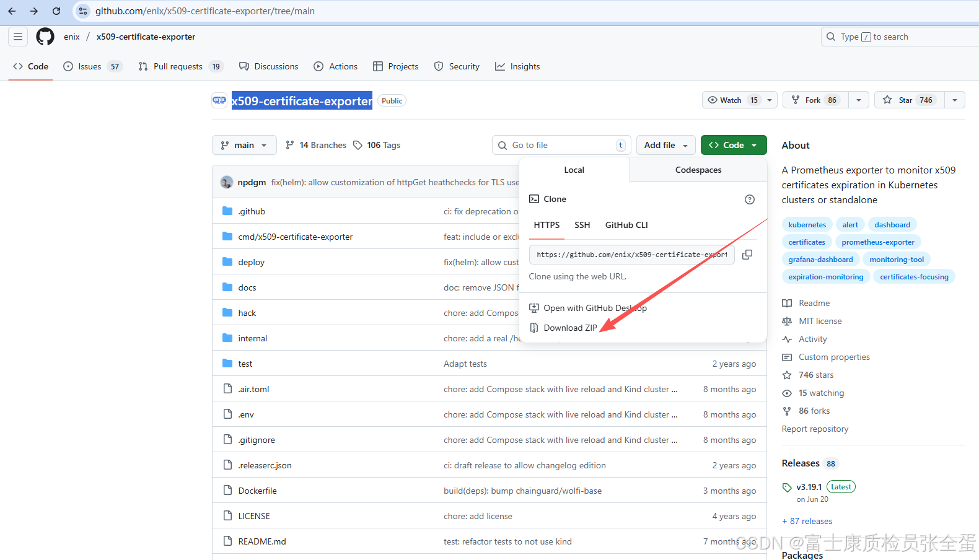Open the Projects tab
The width and height of the screenshot is (979, 560).
click(x=396, y=66)
